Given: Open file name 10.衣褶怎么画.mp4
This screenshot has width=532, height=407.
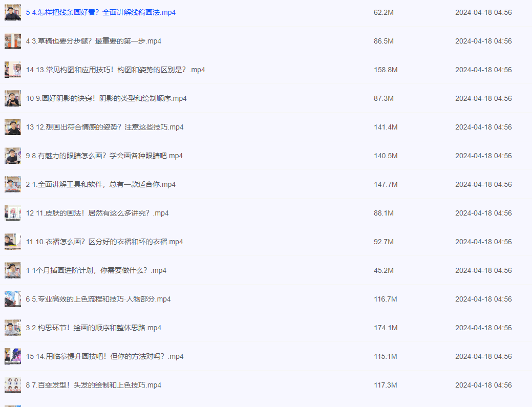Looking at the screenshot, I should click(x=104, y=242).
